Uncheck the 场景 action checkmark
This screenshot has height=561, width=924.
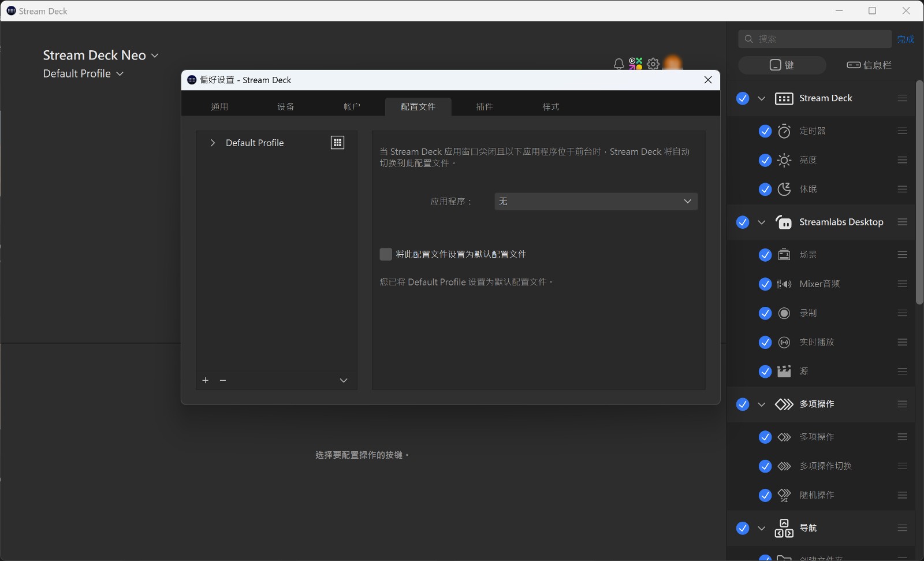[765, 255]
